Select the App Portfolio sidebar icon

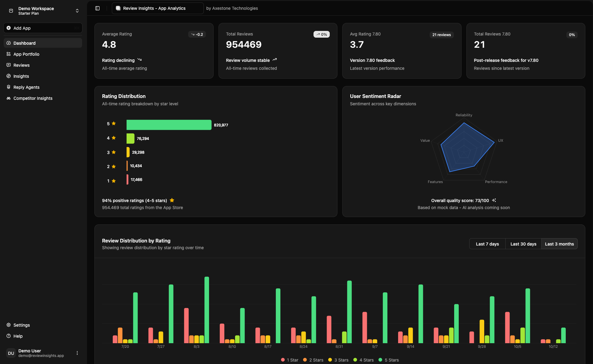[9, 54]
